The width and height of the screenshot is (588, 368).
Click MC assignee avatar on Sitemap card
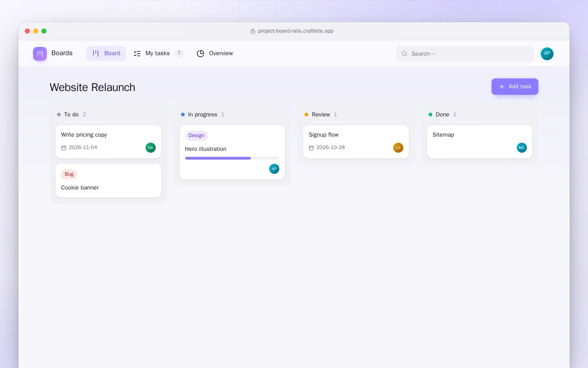(522, 148)
